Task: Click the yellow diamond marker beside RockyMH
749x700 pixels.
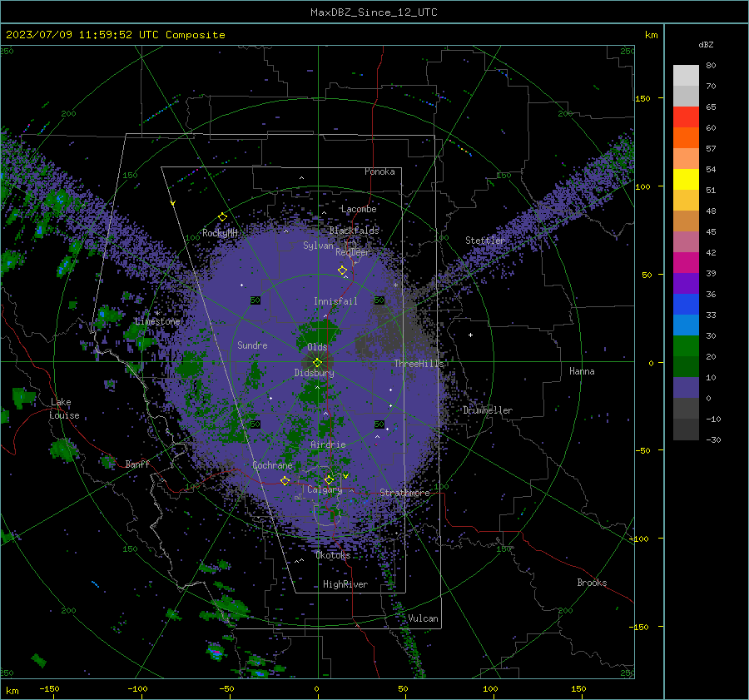Action: tap(222, 217)
